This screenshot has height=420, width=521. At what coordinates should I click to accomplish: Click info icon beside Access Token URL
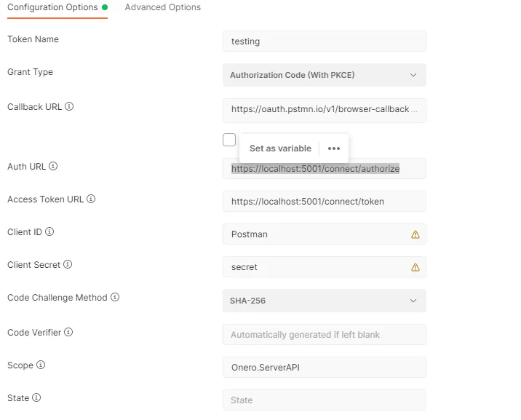tap(91, 199)
